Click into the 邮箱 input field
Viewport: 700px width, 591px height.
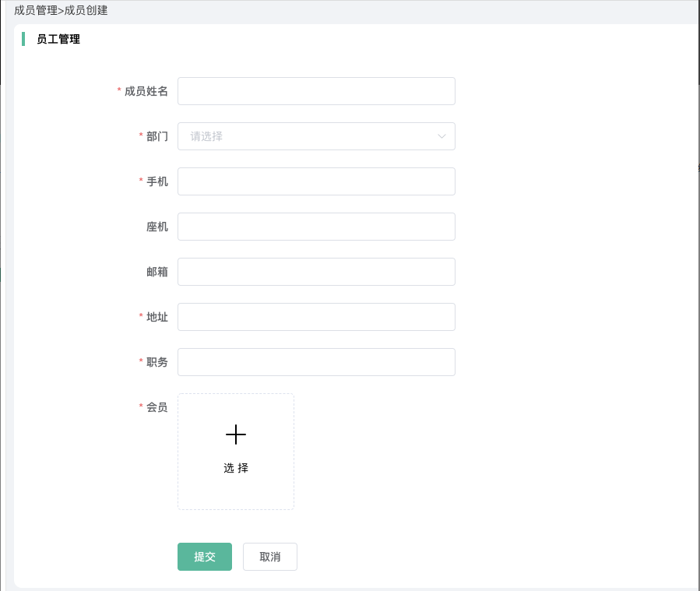click(316, 272)
